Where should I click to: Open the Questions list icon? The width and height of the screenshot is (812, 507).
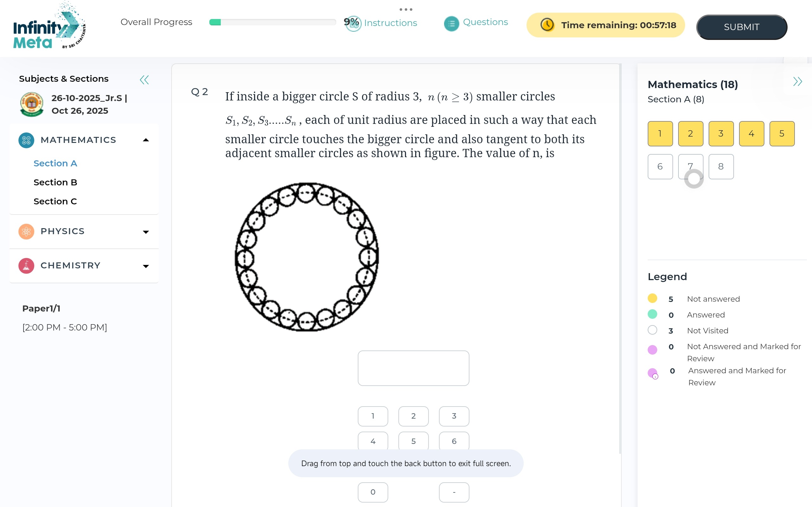451,23
